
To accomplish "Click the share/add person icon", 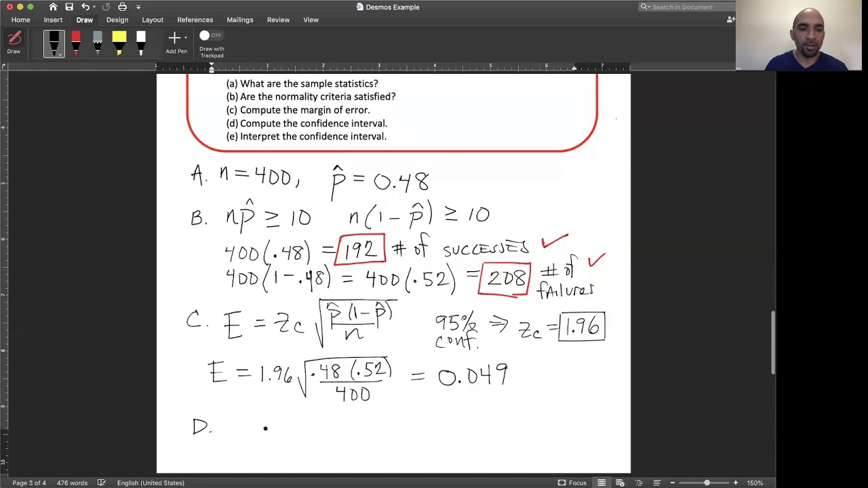I will click(x=730, y=20).
